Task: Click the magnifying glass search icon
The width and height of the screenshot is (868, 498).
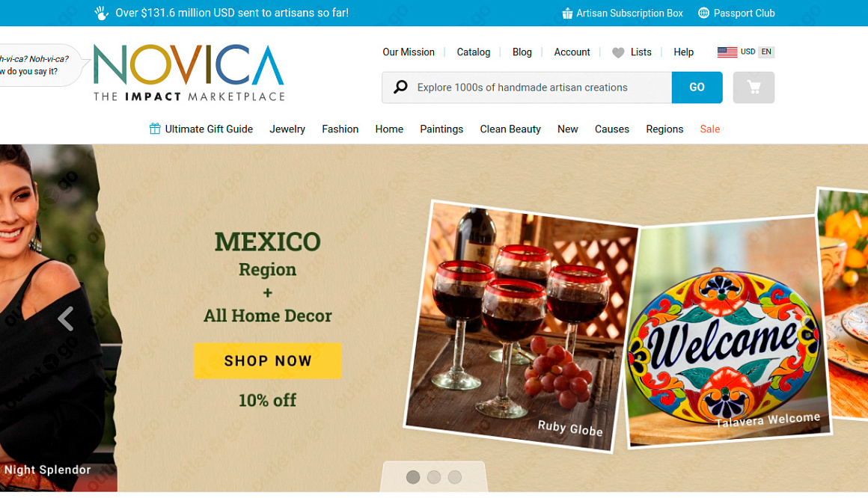Action: [400, 87]
